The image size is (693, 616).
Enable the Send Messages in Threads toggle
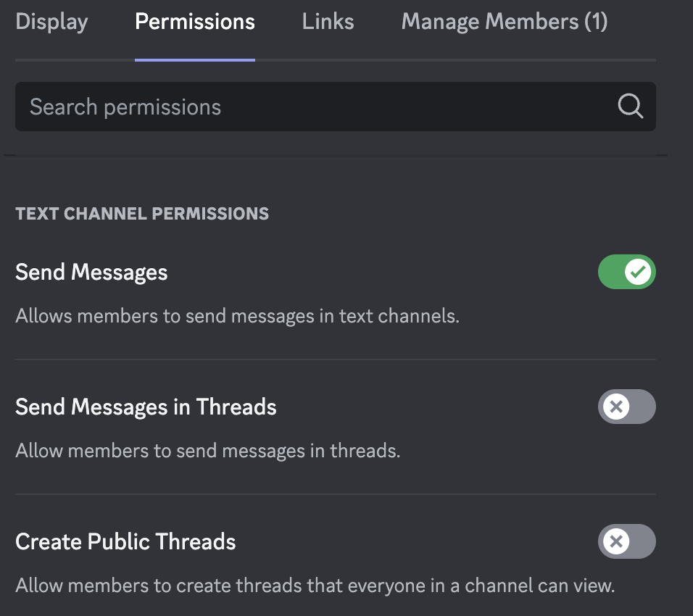coord(627,407)
